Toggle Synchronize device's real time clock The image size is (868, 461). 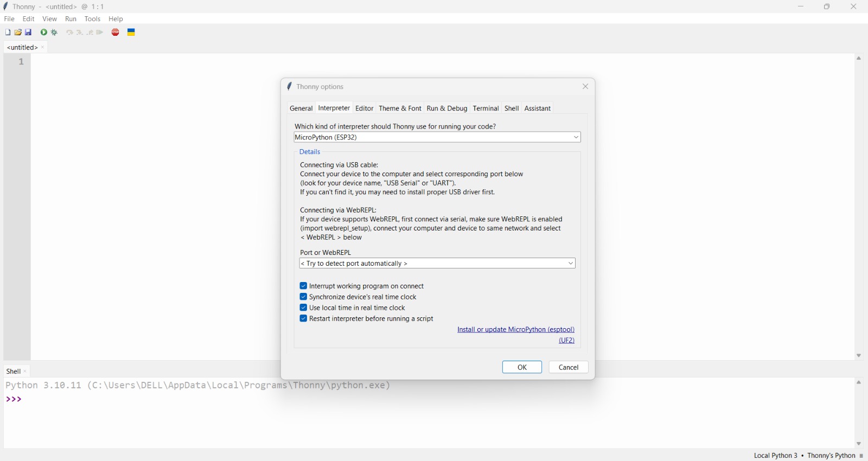click(303, 297)
